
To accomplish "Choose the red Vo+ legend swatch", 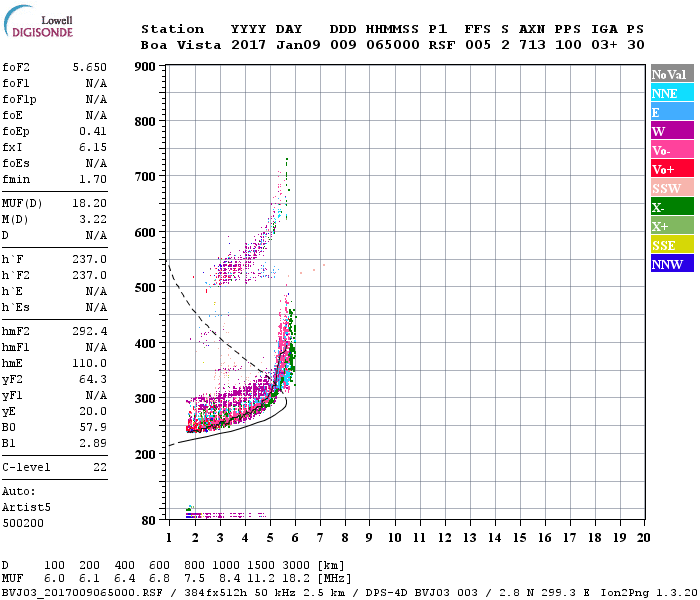I will coord(671,169).
